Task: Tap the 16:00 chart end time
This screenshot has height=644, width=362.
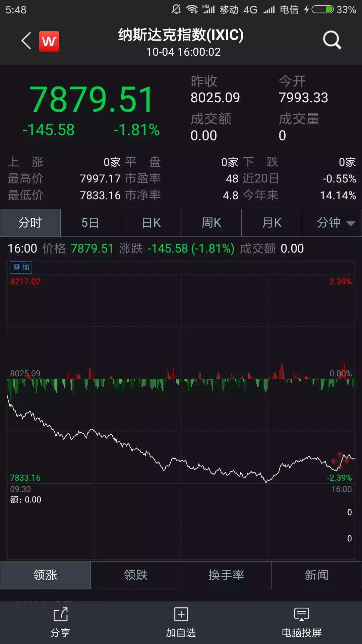Action: click(x=342, y=489)
